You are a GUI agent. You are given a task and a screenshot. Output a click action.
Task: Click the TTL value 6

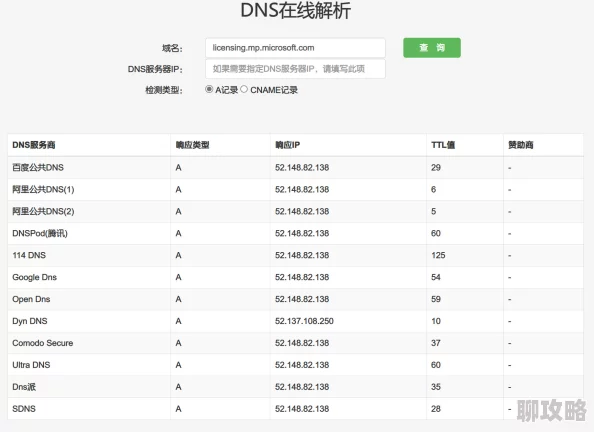point(433,189)
